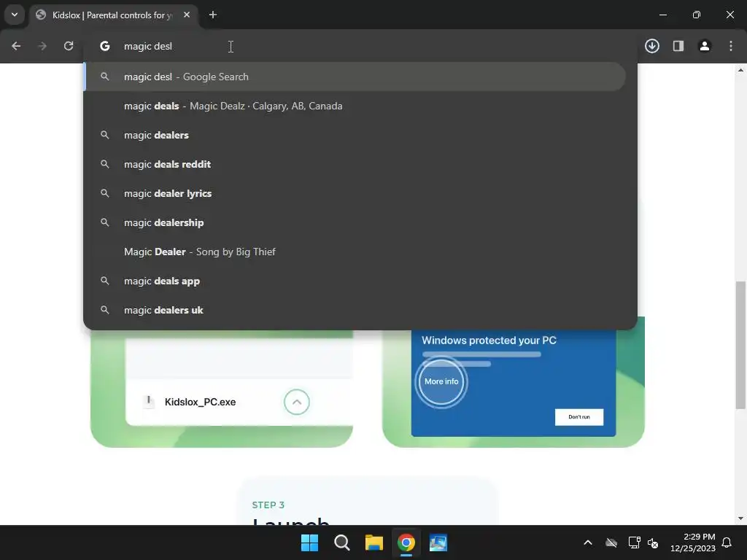Open File Explorer from the taskbar
The width and height of the screenshot is (747, 560).
[x=374, y=542]
